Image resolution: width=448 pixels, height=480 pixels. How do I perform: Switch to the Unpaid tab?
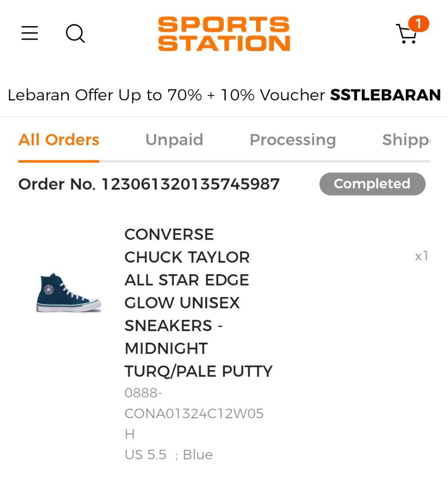(x=174, y=140)
